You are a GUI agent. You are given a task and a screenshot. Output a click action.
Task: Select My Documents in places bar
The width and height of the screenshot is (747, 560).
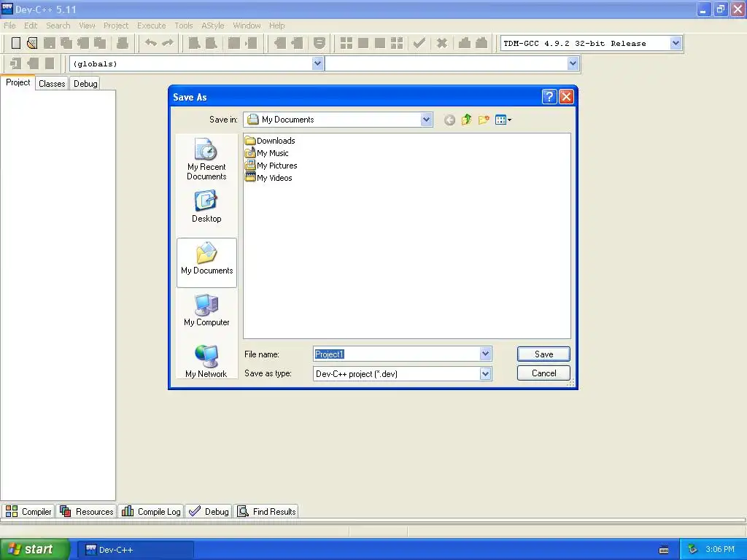206,262
